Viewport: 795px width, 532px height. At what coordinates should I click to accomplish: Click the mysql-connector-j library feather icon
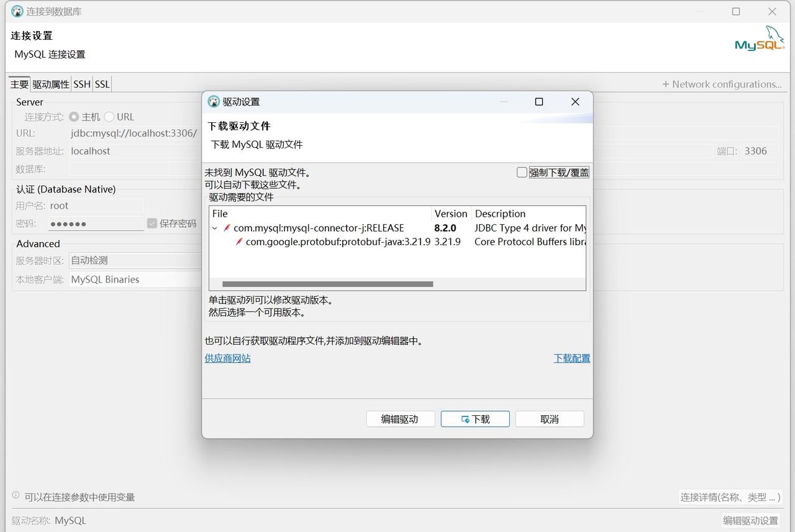pos(227,228)
